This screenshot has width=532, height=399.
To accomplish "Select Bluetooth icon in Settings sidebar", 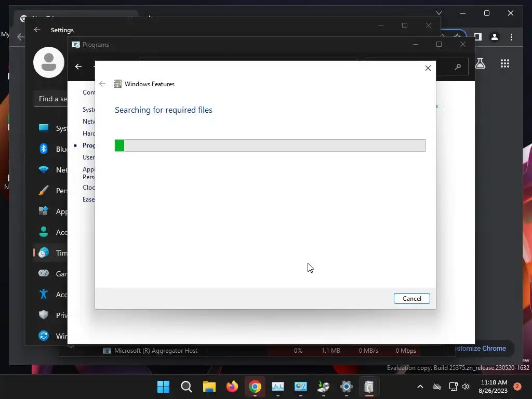I will point(44,149).
